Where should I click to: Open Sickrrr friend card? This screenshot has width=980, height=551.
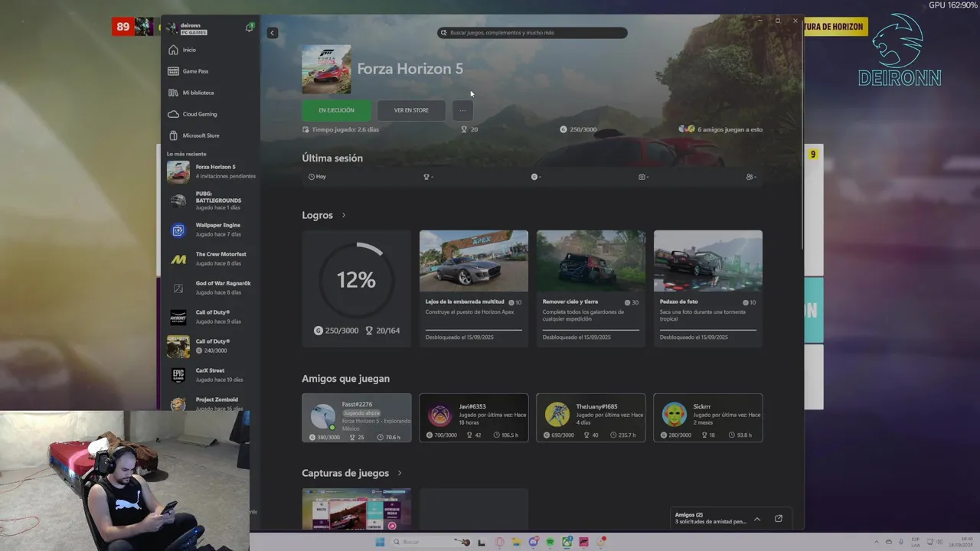[707, 418]
